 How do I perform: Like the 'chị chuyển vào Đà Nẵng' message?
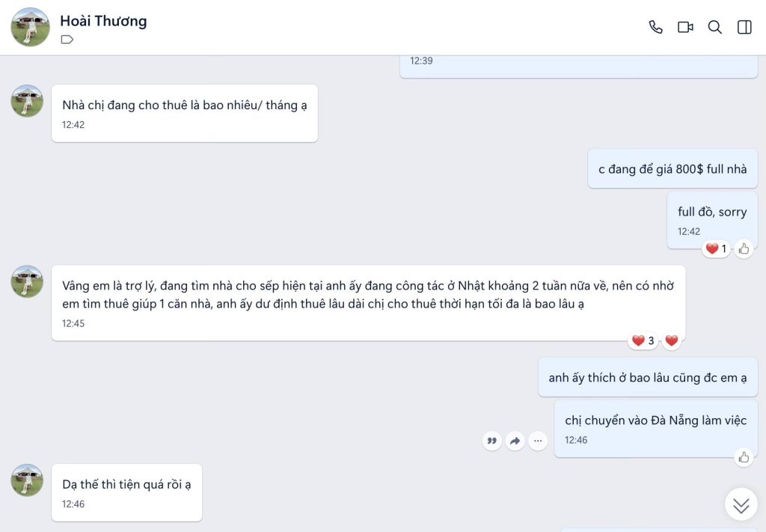[x=744, y=458]
